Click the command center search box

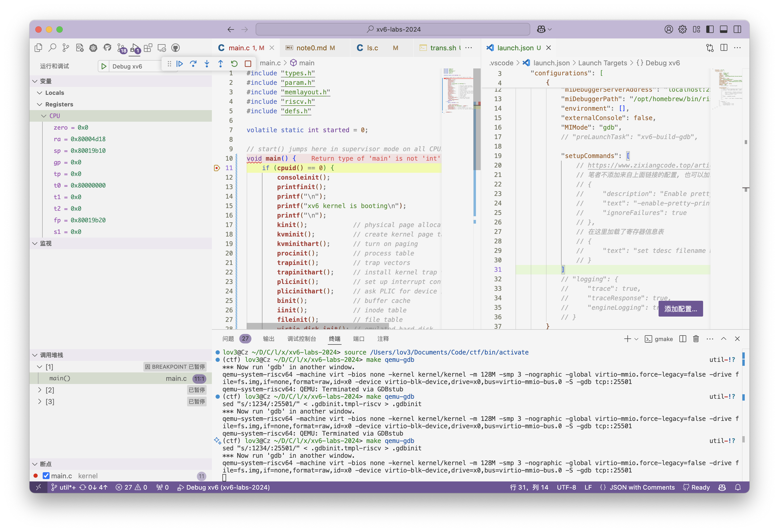click(392, 29)
